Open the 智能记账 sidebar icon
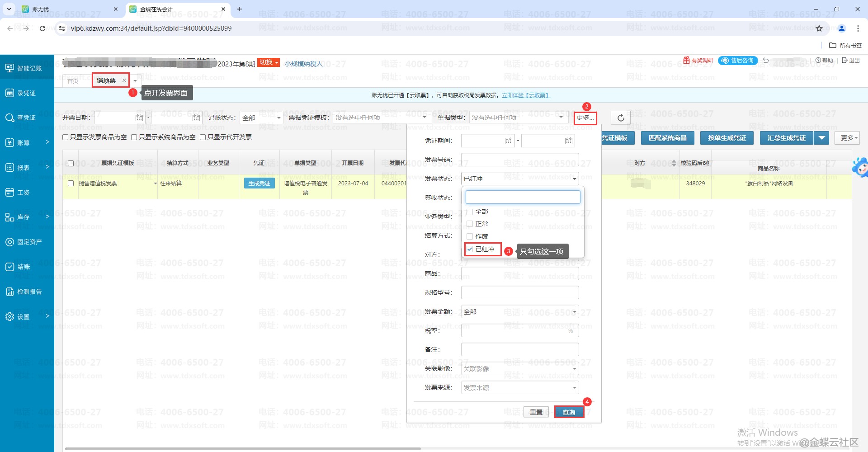 pyautogui.click(x=9, y=68)
